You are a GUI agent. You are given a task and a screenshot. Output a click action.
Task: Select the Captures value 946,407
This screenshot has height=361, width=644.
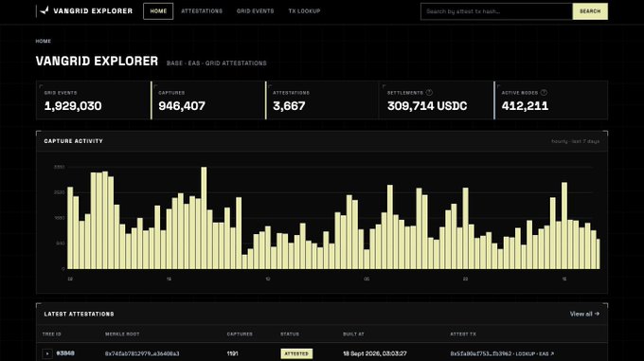(x=182, y=106)
